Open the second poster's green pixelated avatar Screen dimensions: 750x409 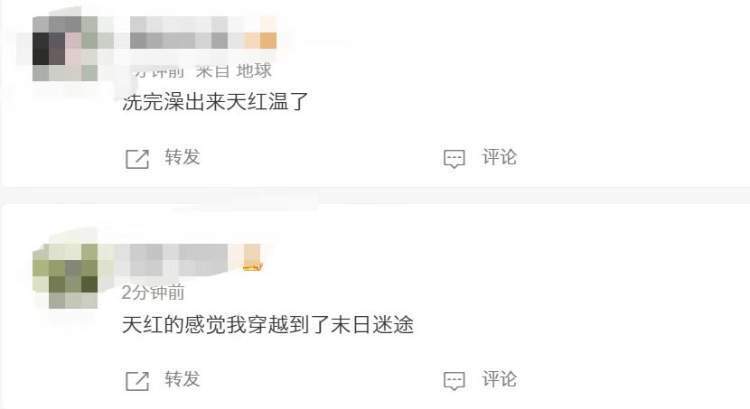pos(65,276)
